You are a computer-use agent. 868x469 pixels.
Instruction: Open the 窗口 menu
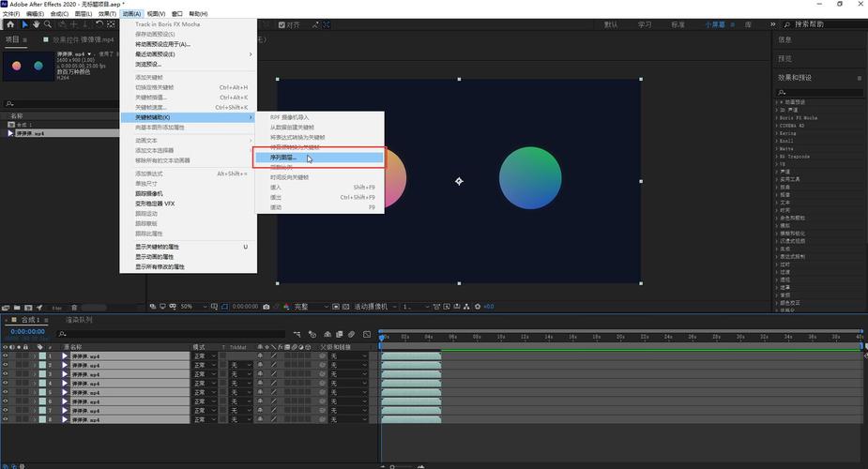(177, 14)
